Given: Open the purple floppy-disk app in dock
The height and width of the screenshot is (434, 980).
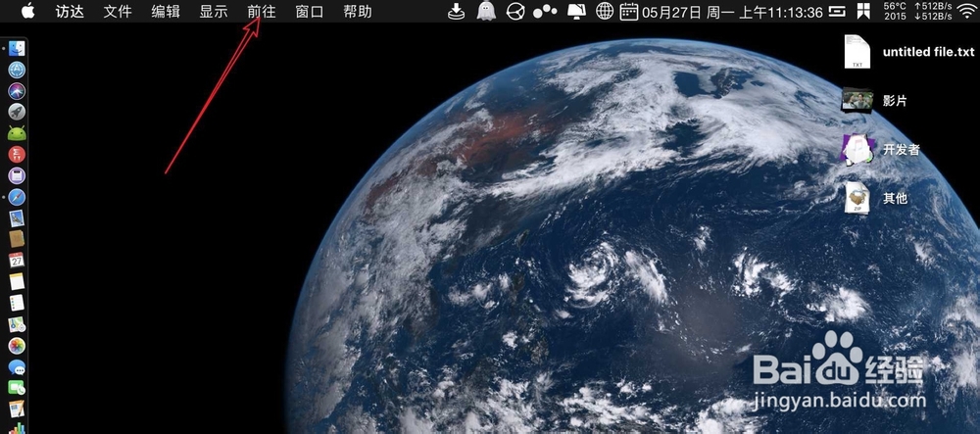Looking at the screenshot, I should pos(17,175).
